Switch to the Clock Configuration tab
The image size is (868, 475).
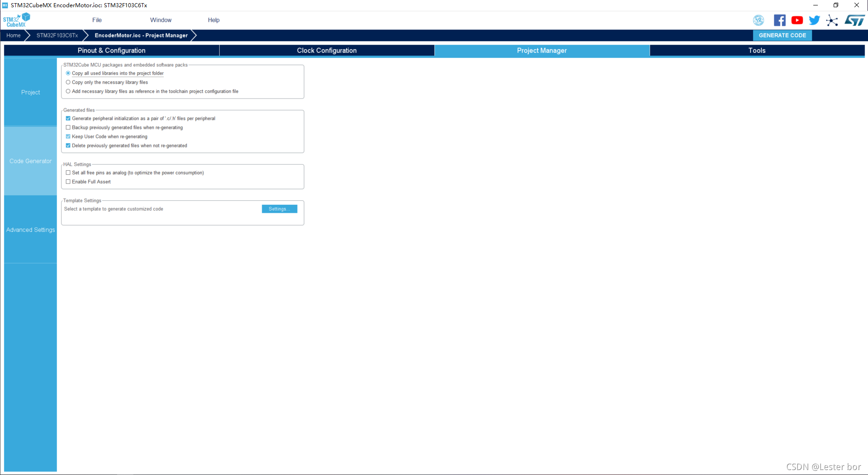point(327,51)
